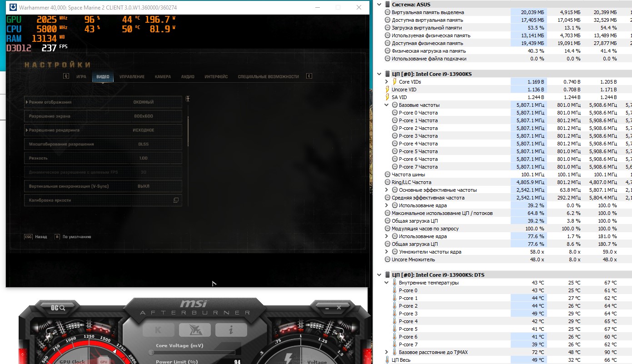Click the chip icon beside Система: ASUS
The width and height of the screenshot is (632, 364).
tap(387, 5)
